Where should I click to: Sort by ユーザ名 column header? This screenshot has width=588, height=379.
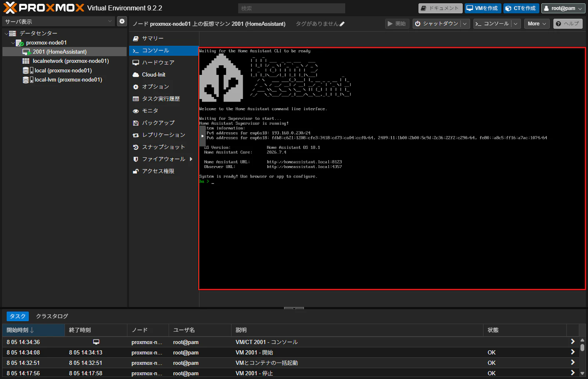[200, 330]
